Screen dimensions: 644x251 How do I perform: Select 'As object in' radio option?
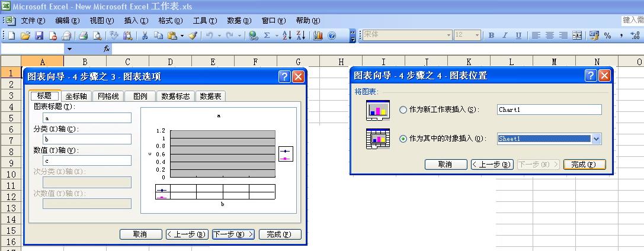[403, 139]
